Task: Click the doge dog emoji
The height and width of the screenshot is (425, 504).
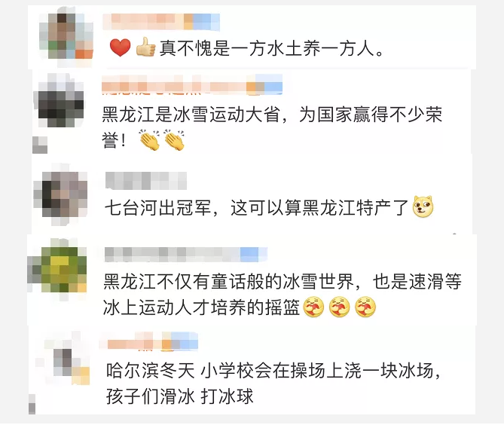Action: [x=423, y=206]
